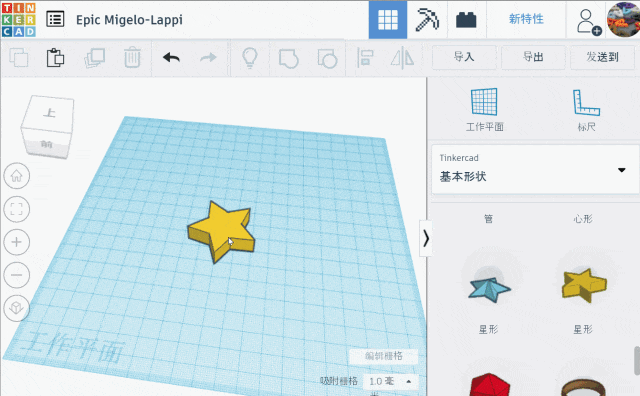Click Fit all in view button
This screenshot has width=640, height=396.
17,209
